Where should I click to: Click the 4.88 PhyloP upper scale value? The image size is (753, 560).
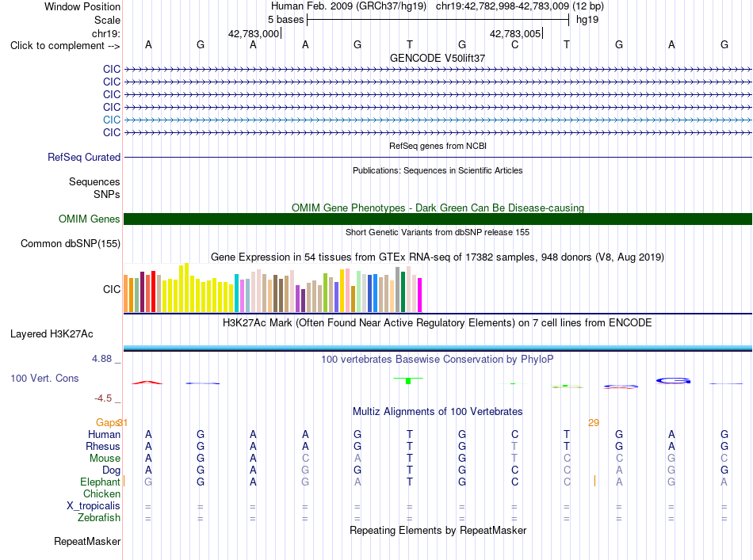[x=101, y=359]
